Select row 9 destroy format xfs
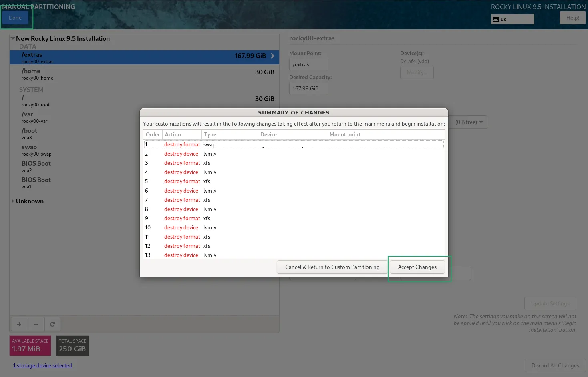Viewport: 588px width, 377px height. (x=294, y=218)
